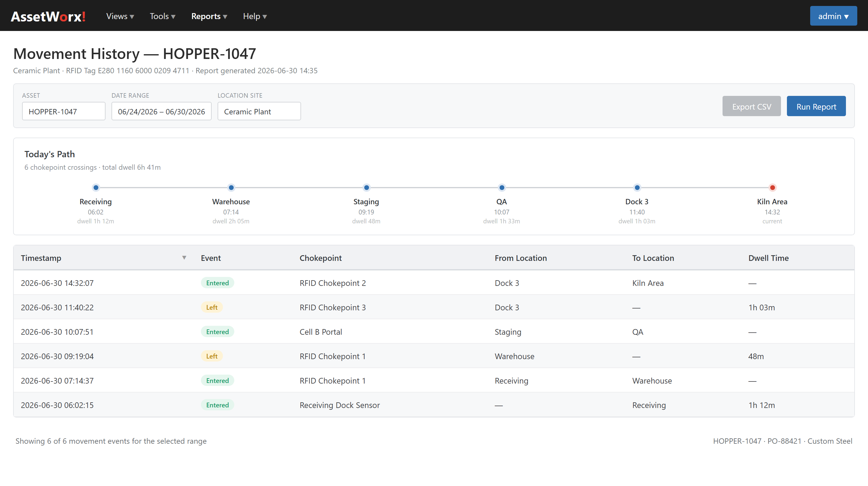
Task: Open the Date Range field
Action: [x=161, y=111]
